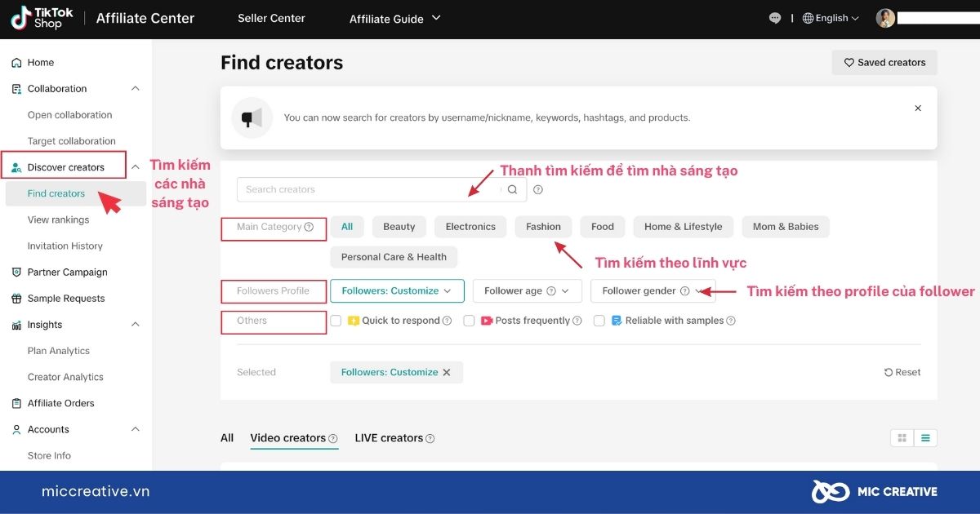Filter by Personal Care & Health category
The height and width of the screenshot is (514, 980).
[394, 257]
